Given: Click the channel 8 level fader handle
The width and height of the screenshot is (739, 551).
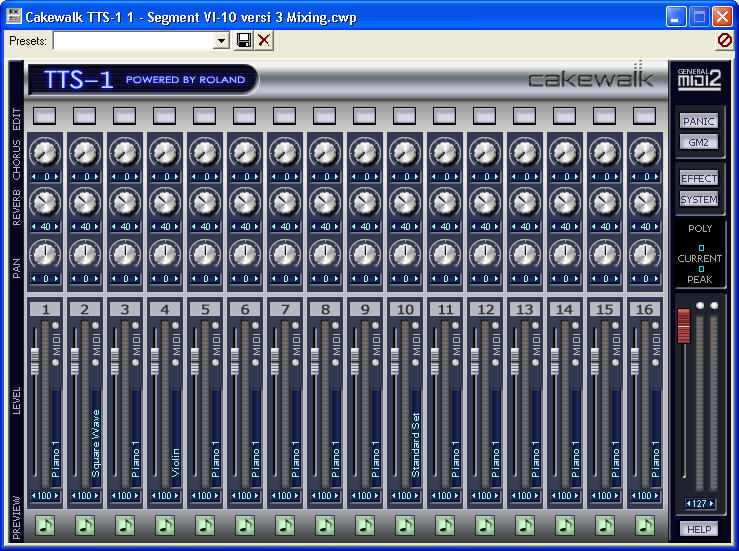Looking at the screenshot, I should [315, 362].
